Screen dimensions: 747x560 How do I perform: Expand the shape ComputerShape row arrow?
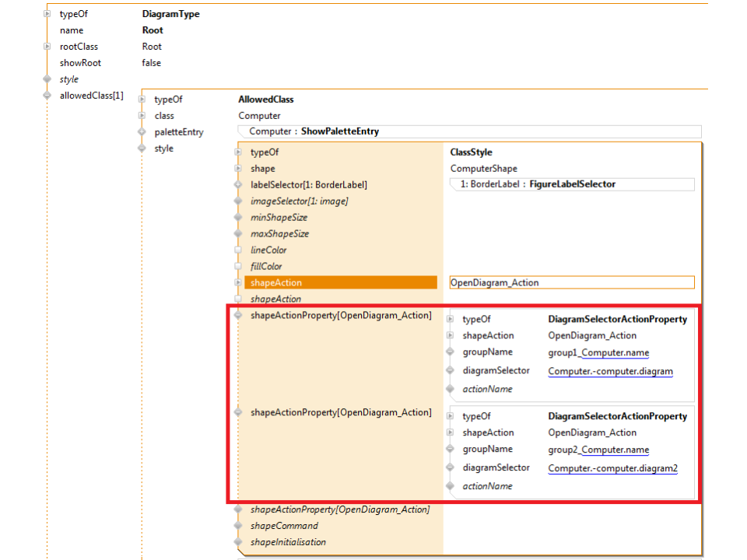[238, 169]
